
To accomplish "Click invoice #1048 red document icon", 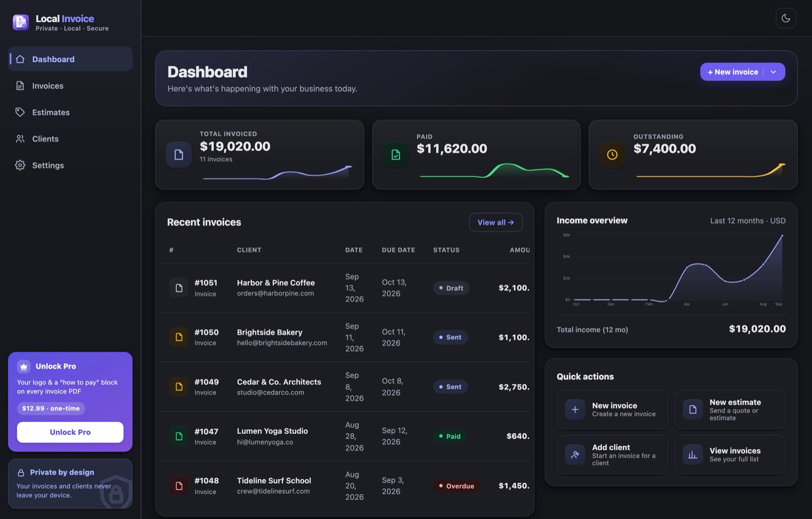I will pyautogui.click(x=179, y=486).
